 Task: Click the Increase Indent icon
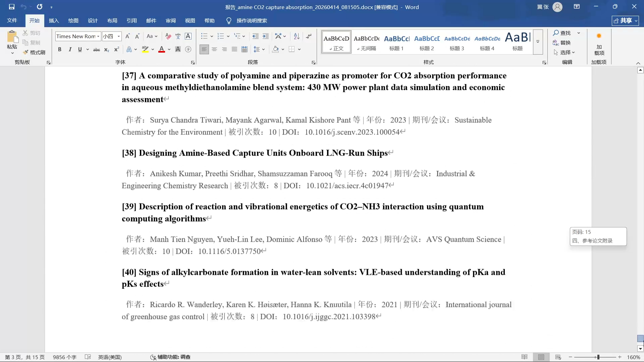coord(266,36)
